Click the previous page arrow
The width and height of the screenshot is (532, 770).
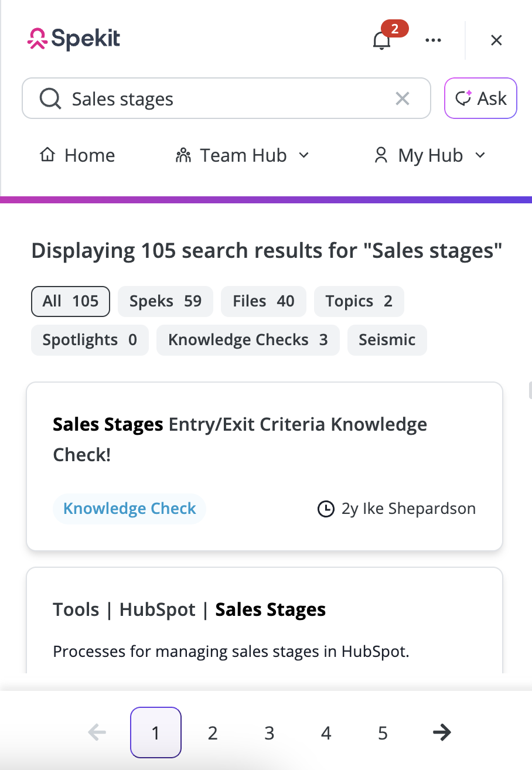click(x=97, y=732)
